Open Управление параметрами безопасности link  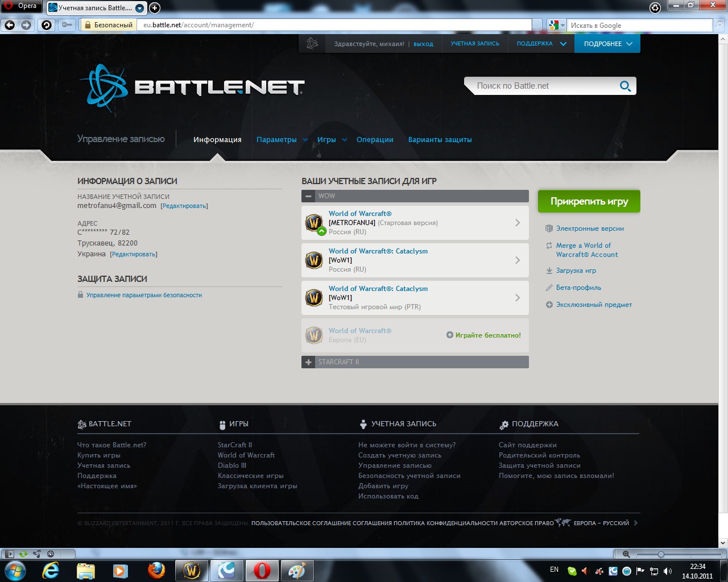coord(144,295)
